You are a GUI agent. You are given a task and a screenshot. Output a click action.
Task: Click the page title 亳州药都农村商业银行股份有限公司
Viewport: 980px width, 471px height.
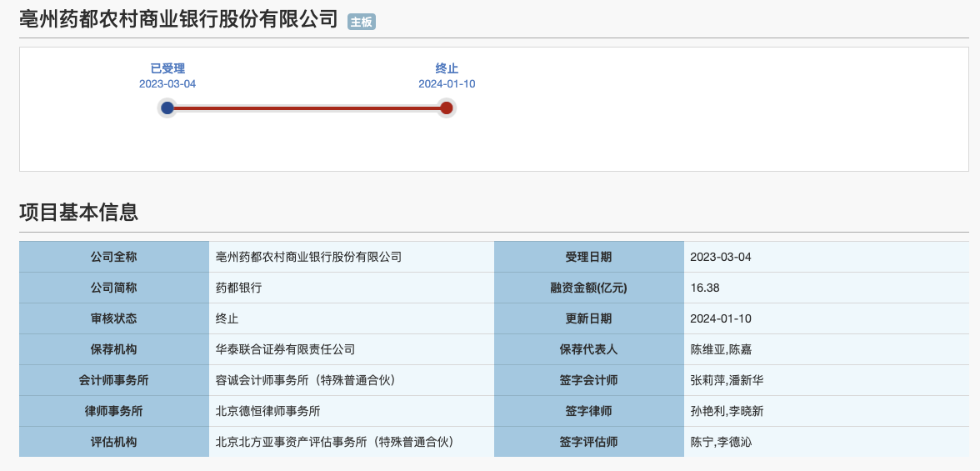pyautogui.click(x=178, y=19)
